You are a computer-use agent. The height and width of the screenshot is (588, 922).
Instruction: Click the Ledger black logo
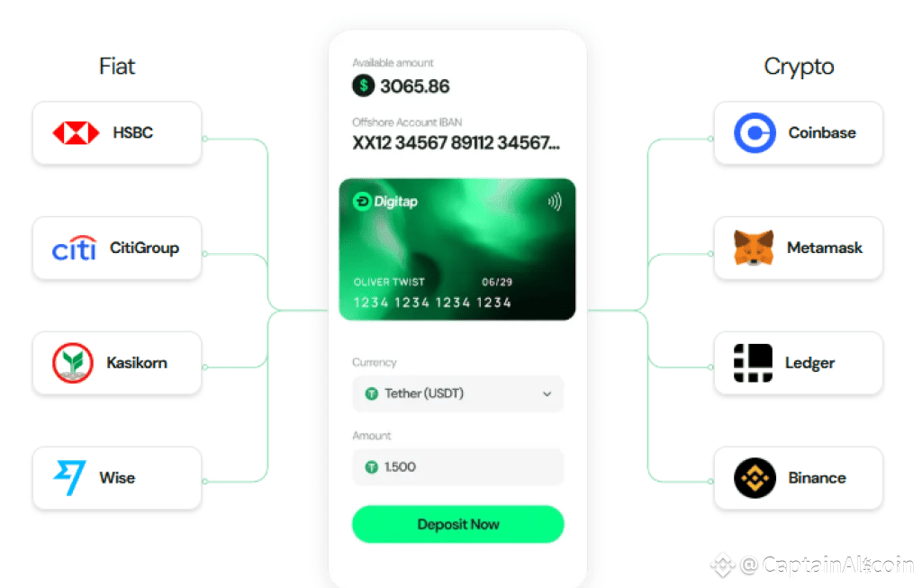[x=754, y=363]
